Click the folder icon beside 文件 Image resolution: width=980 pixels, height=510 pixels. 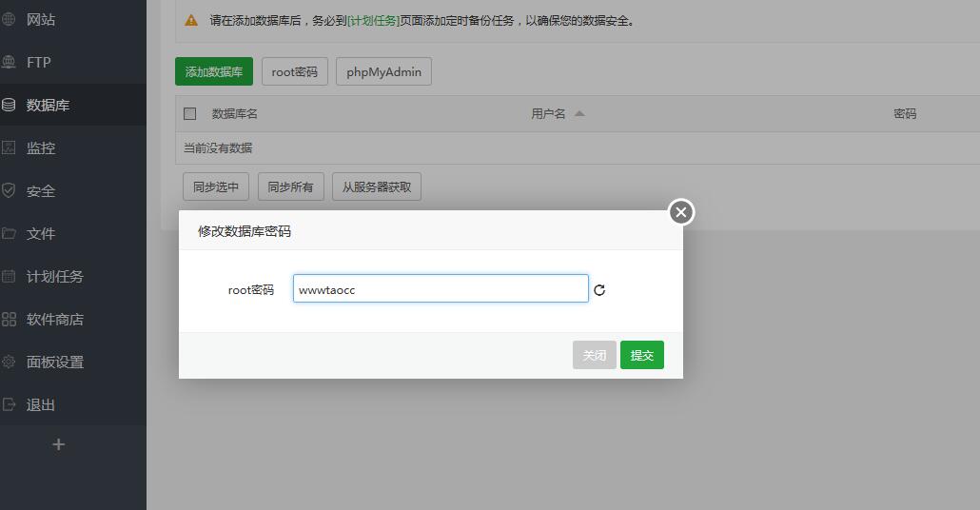click(x=9, y=233)
